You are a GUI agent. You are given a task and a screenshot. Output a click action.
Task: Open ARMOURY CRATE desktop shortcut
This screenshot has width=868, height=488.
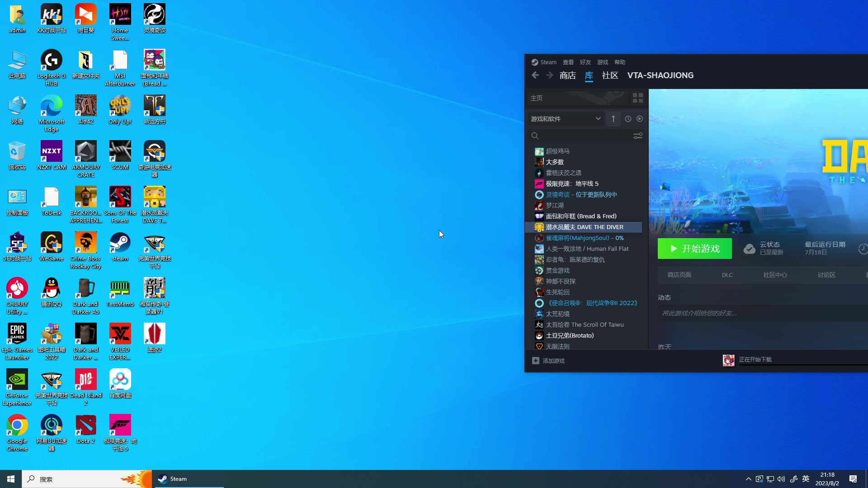pyautogui.click(x=86, y=159)
